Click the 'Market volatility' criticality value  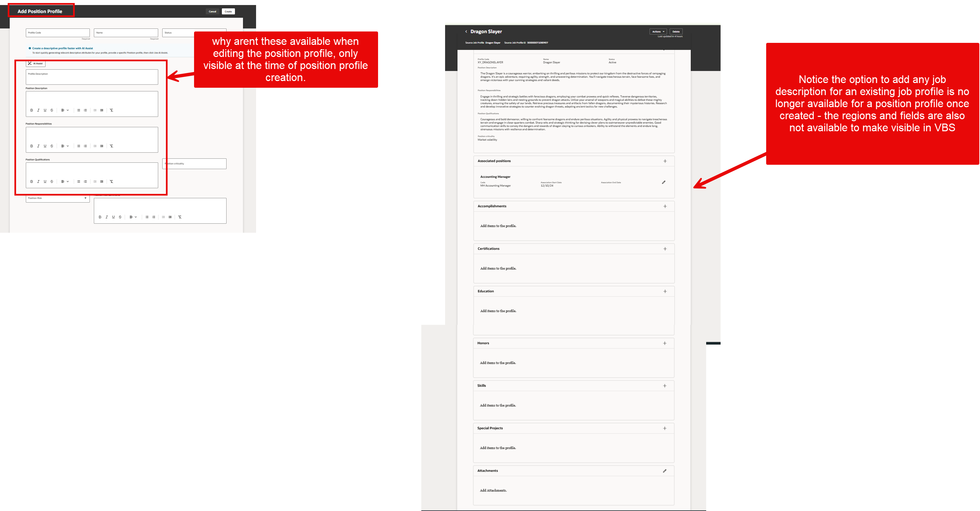(487, 140)
